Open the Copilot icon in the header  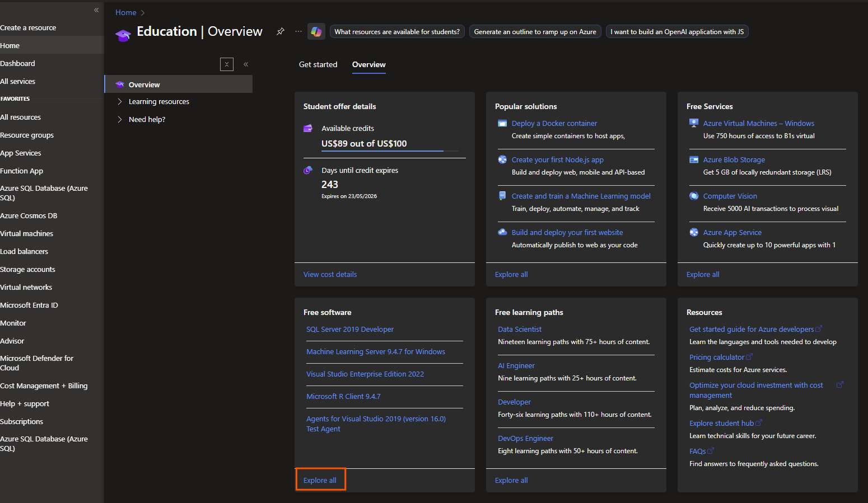pyautogui.click(x=316, y=32)
